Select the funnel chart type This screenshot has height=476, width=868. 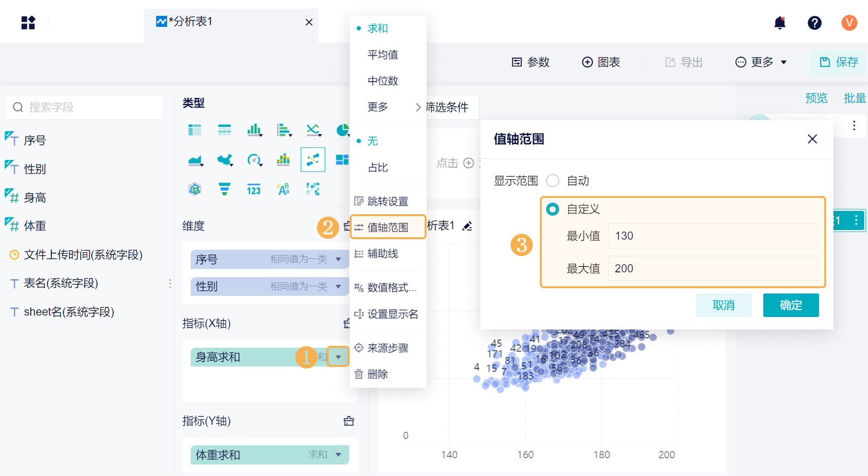pyautogui.click(x=224, y=189)
